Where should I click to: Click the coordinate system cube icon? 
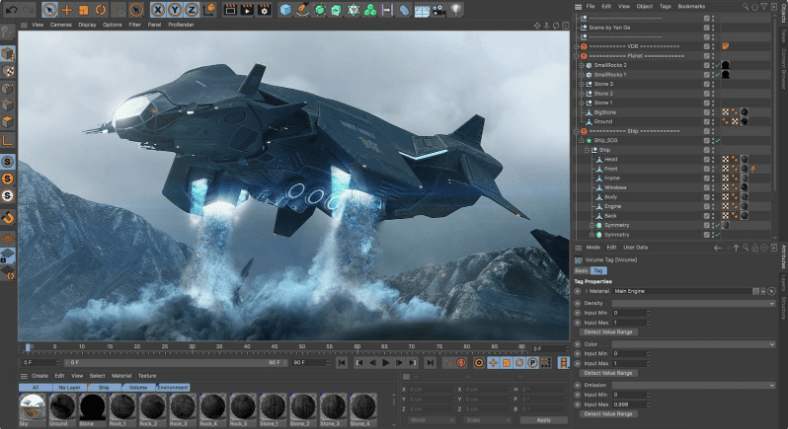[209, 10]
